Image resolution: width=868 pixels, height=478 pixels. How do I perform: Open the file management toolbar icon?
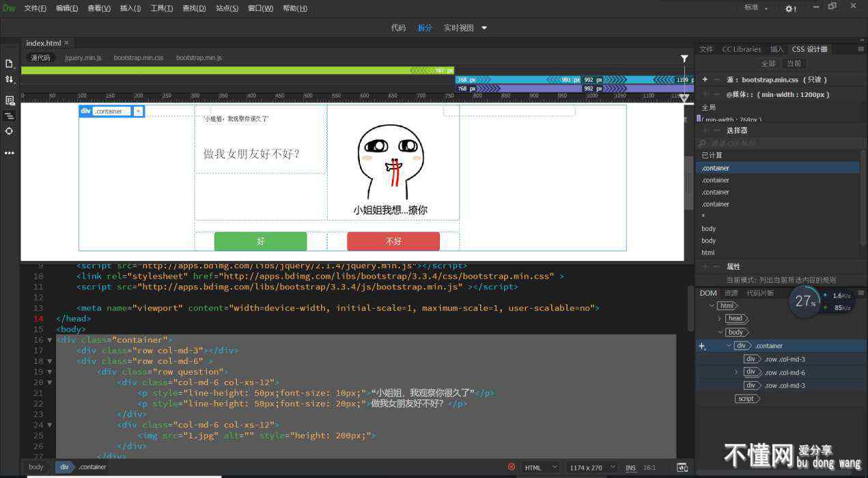click(x=9, y=64)
